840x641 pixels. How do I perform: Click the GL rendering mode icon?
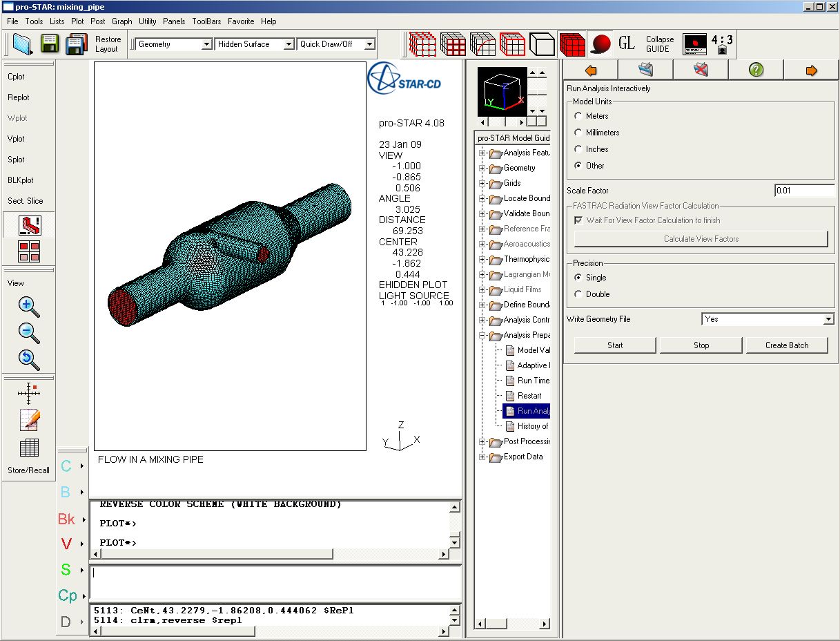tap(626, 44)
